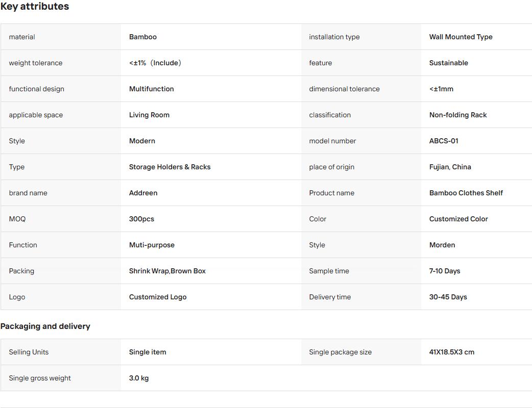Select the 41X18.5X3 cm package size
This screenshot has height=408, width=532.
tap(452, 352)
